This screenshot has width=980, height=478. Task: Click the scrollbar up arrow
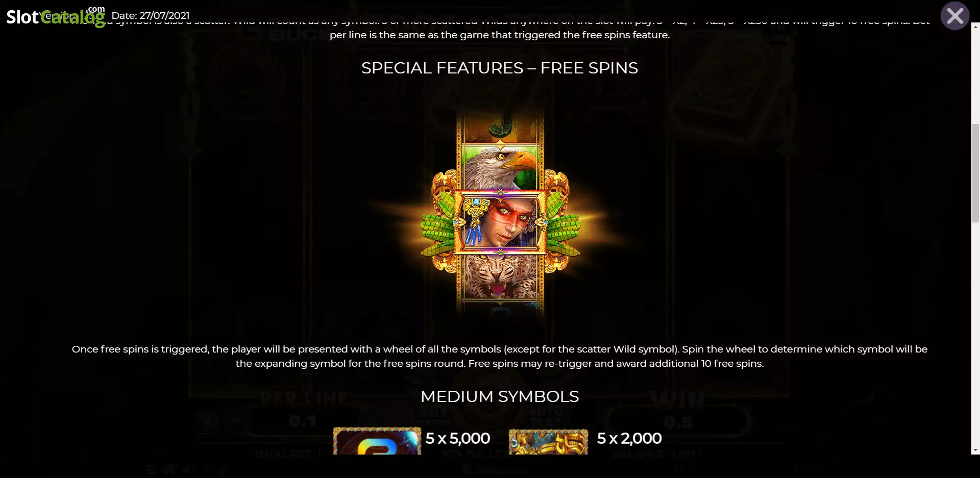pyautogui.click(x=975, y=26)
